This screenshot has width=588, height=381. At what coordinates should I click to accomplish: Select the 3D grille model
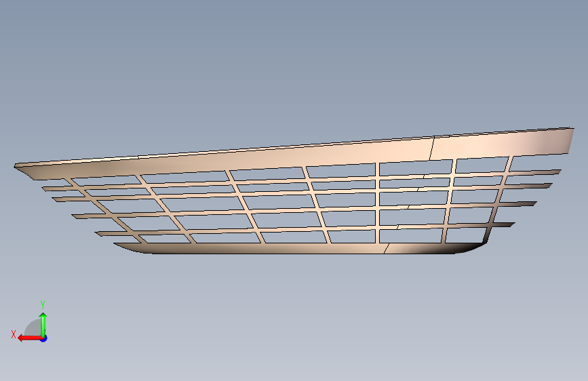click(294, 191)
